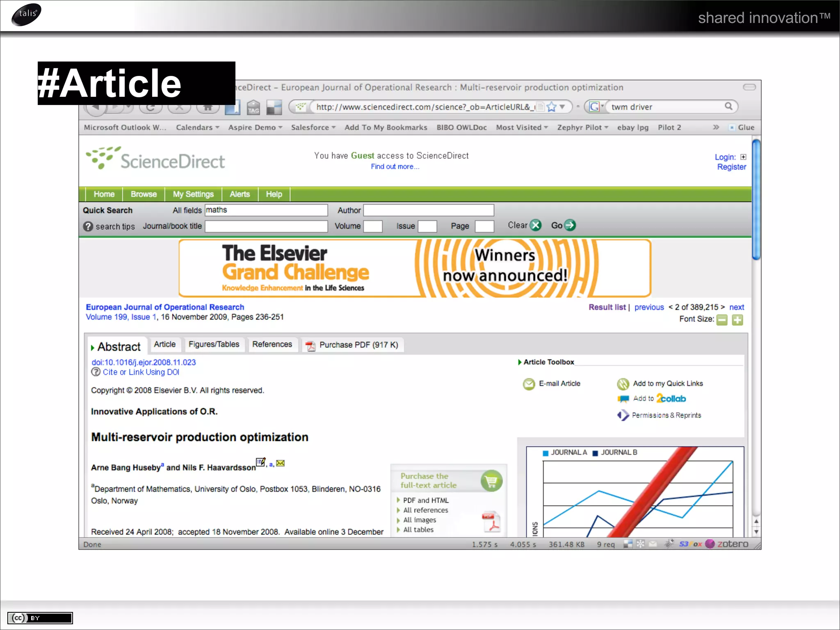Click the S3Fox status bar icon
Viewport: 840px width, 630px height.
[x=690, y=544]
